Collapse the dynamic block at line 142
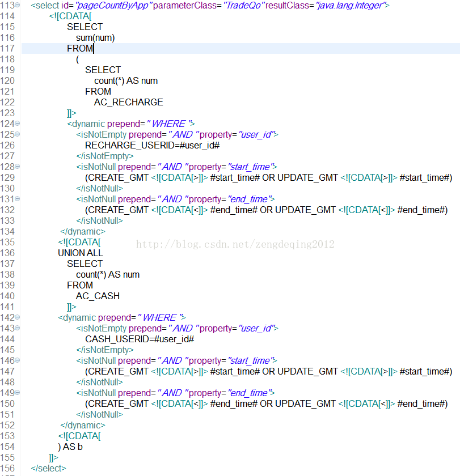This screenshot has width=460, height=476. (18, 317)
